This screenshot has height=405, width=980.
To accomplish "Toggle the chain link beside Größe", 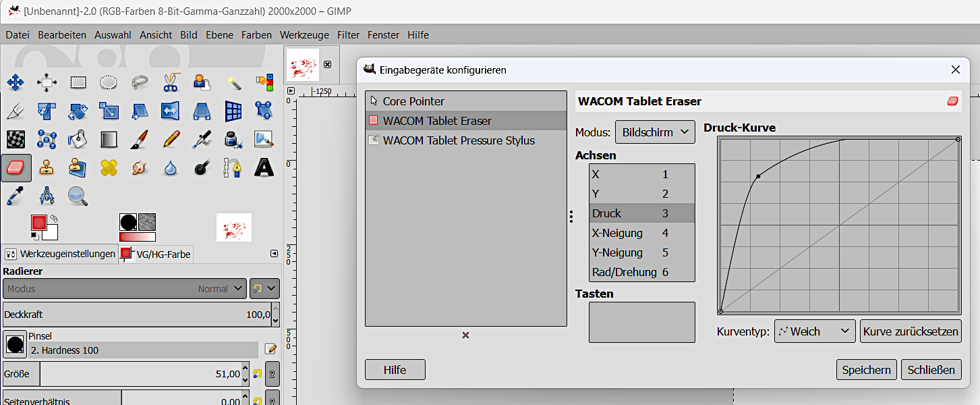I will (x=272, y=374).
